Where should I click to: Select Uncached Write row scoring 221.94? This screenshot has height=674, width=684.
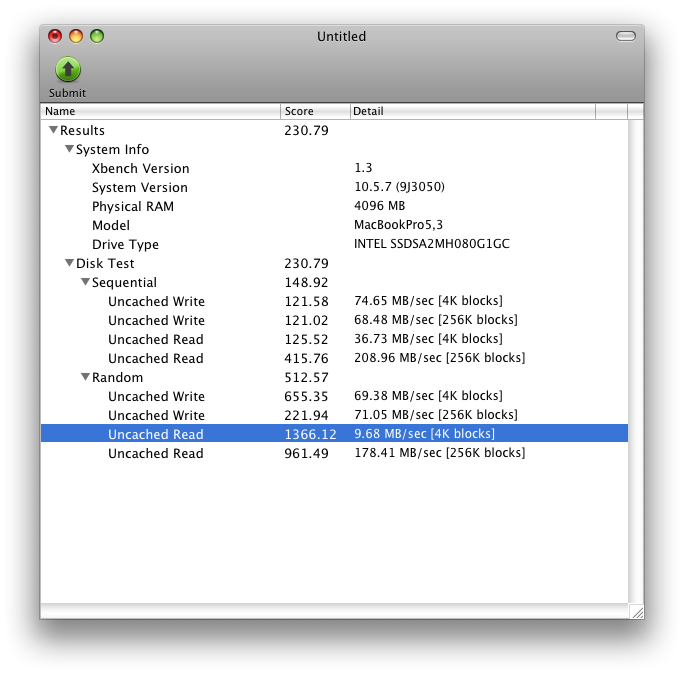(334, 415)
